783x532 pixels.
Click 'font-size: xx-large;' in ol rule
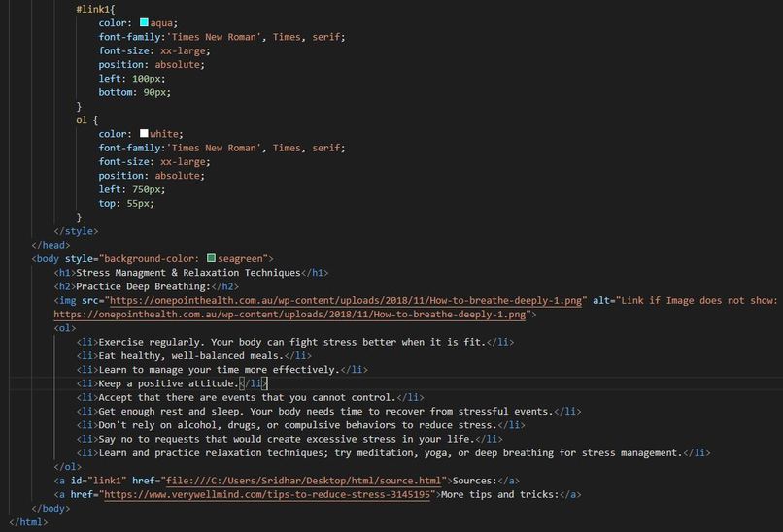tap(154, 162)
